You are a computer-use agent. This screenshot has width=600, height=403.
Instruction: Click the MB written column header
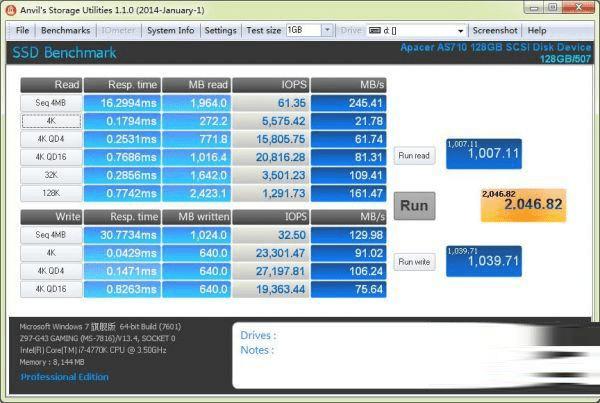coord(196,217)
